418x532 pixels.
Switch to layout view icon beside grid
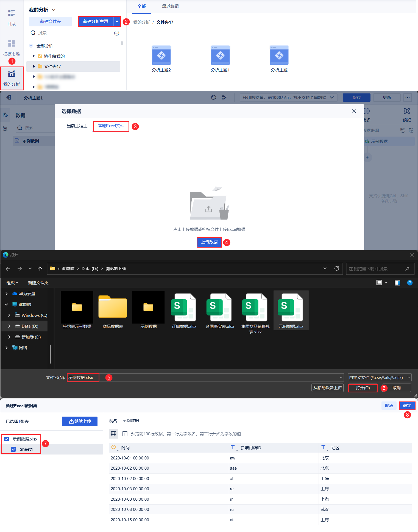(125, 434)
